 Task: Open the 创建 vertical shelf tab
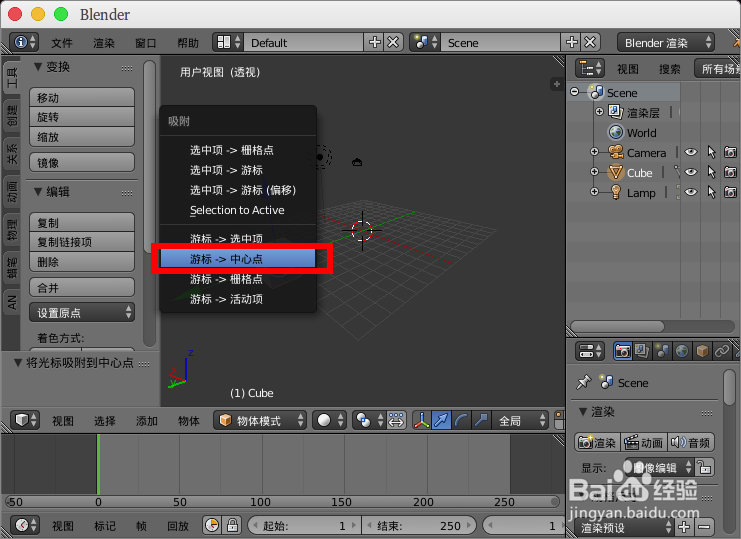click(x=12, y=114)
